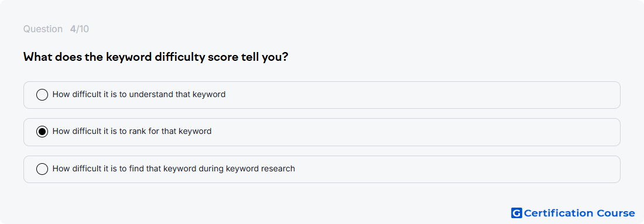Open the Certification Course branding link
The width and height of the screenshot is (644, 224).
[x=573, y=213]
